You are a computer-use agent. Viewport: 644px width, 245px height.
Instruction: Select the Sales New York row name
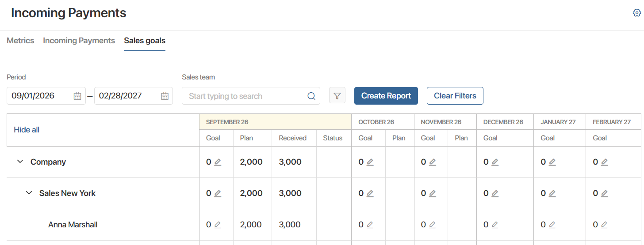point(67,193)
